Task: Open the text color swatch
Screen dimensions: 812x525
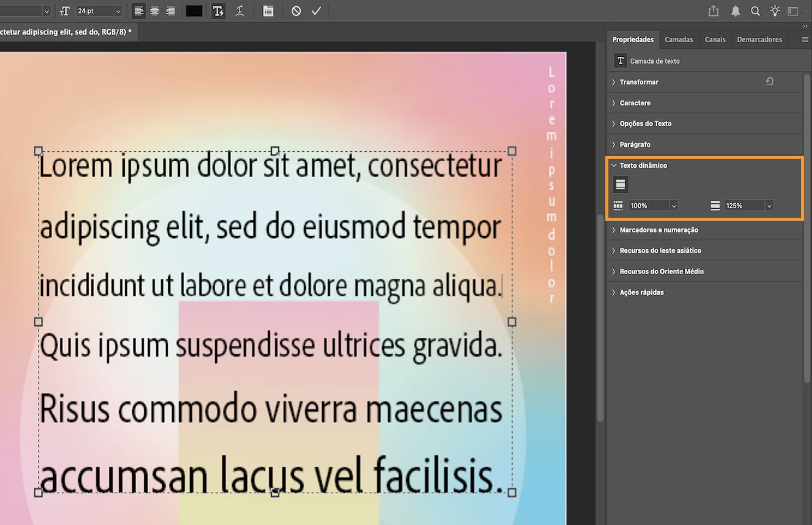Action: click(x=194, y=10)
